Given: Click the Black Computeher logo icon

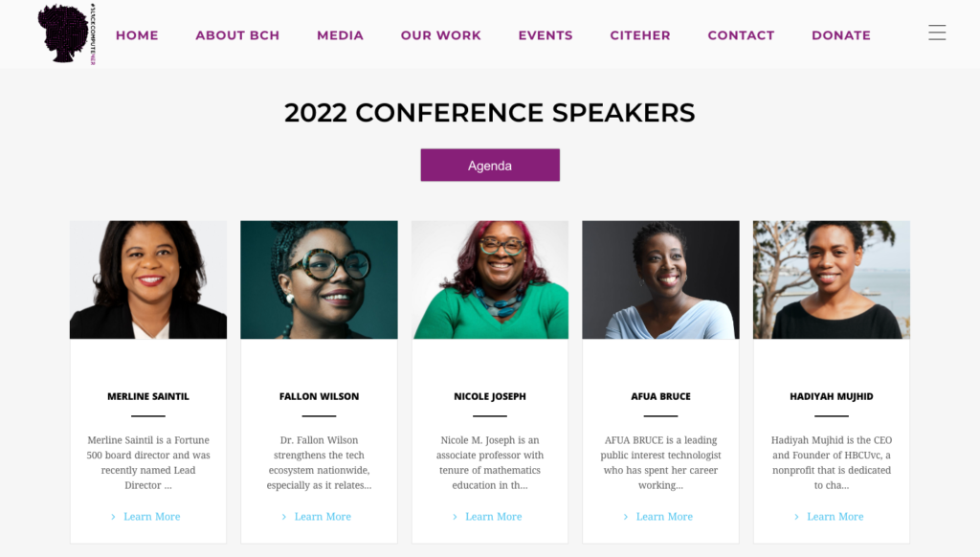Looking at the screenshot, I should (65, 34).
